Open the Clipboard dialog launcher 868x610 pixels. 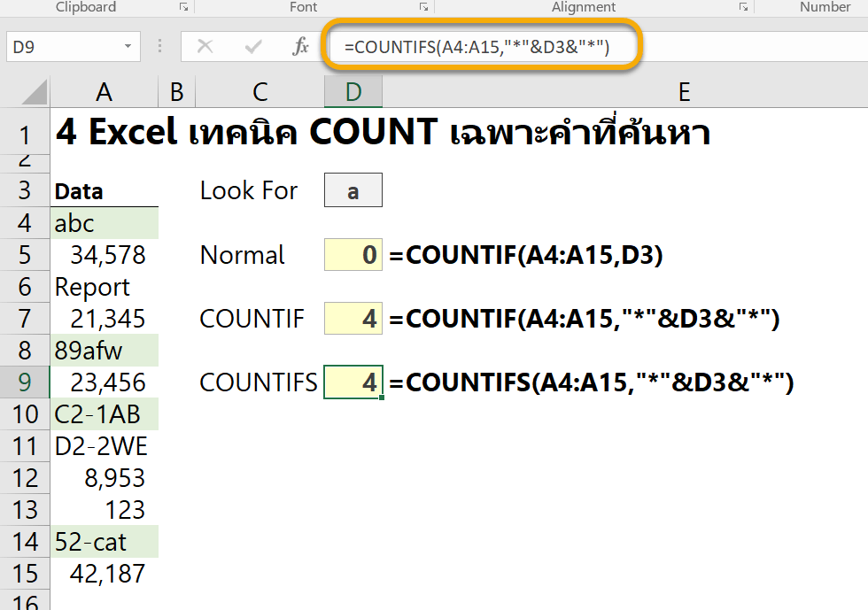point(183,7)
